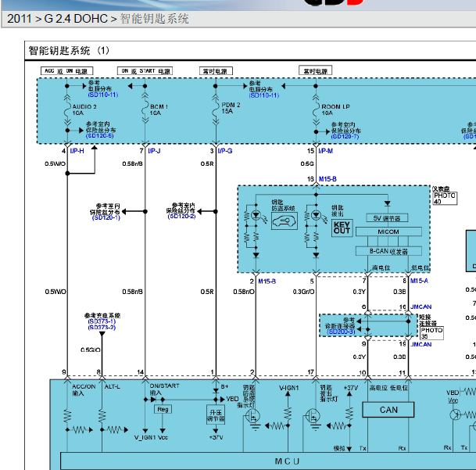This screenshot has height=470, width=476.
Task: Click the upper JMCAN connector label
Action: 421,307
